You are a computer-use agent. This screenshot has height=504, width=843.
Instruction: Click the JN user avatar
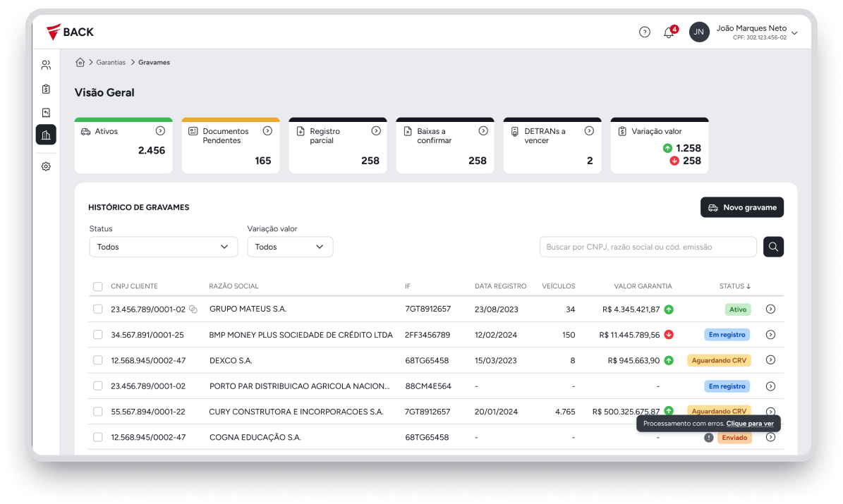click(x=699, y=32)
